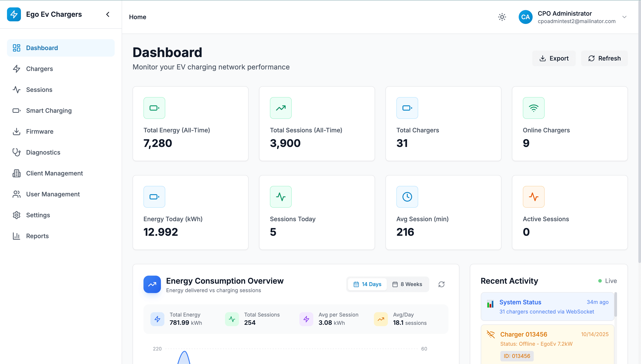This screenshot has width=641, height=364.
Task: Refresh the Energy Consumption Overview chart
Action: (441, 284)
